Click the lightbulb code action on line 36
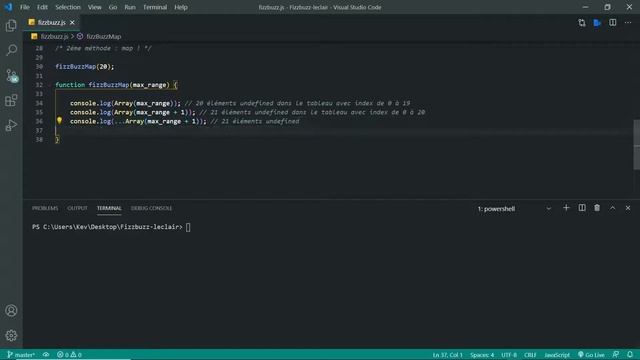Viewport: 640px width, 360px height. 60,120
